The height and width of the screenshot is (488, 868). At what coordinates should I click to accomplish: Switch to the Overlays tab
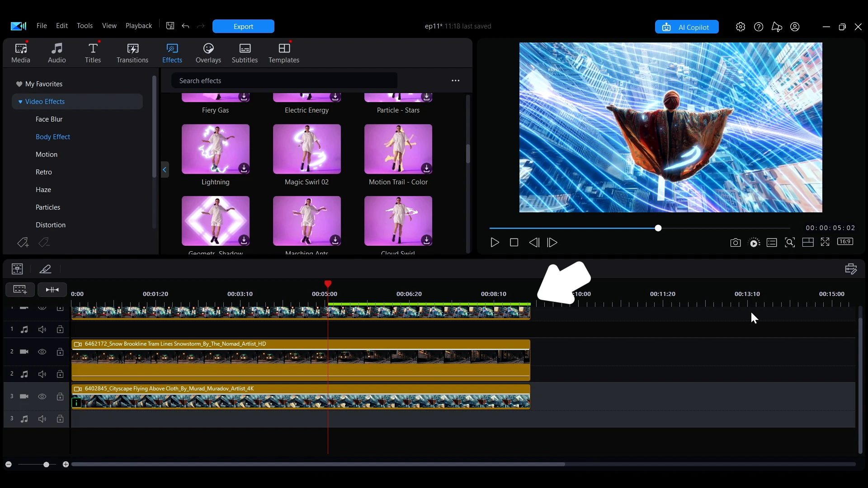208,53
